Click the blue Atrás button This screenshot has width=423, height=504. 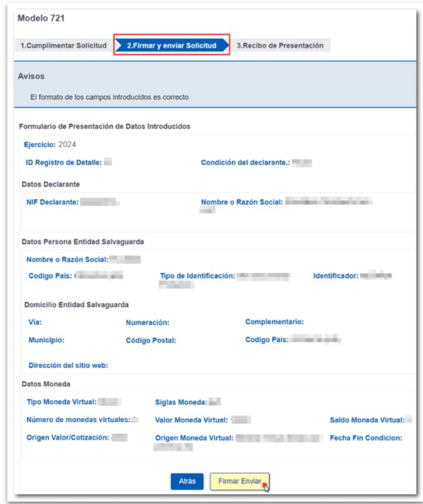[187, 481]
